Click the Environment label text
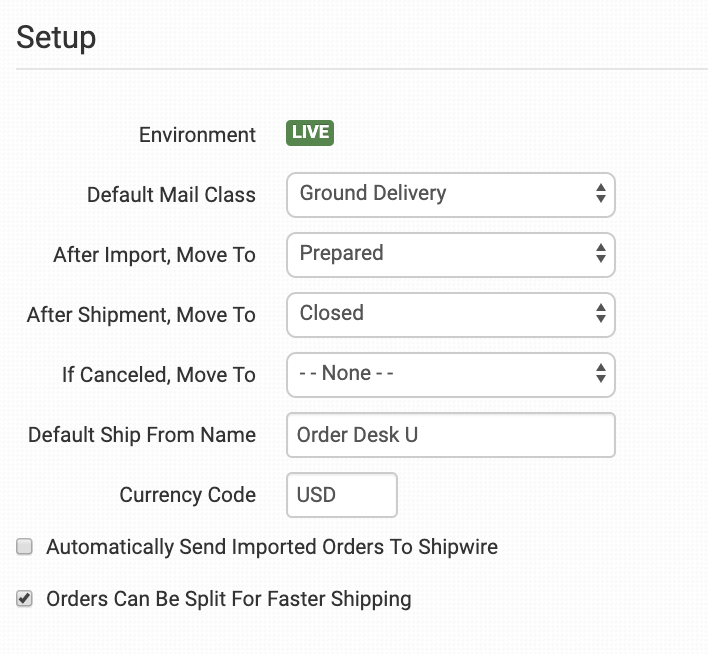The image size is (708, 654). 197,134
